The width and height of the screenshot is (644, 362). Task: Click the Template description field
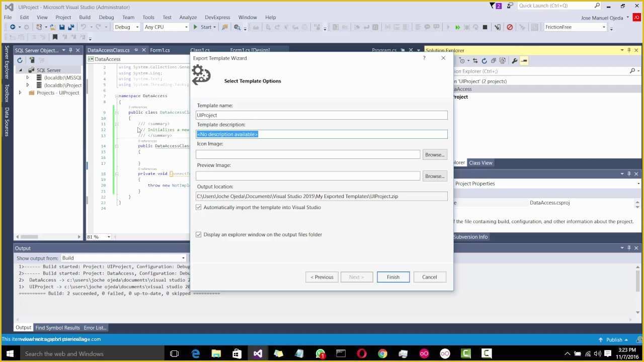pos(321,134)
